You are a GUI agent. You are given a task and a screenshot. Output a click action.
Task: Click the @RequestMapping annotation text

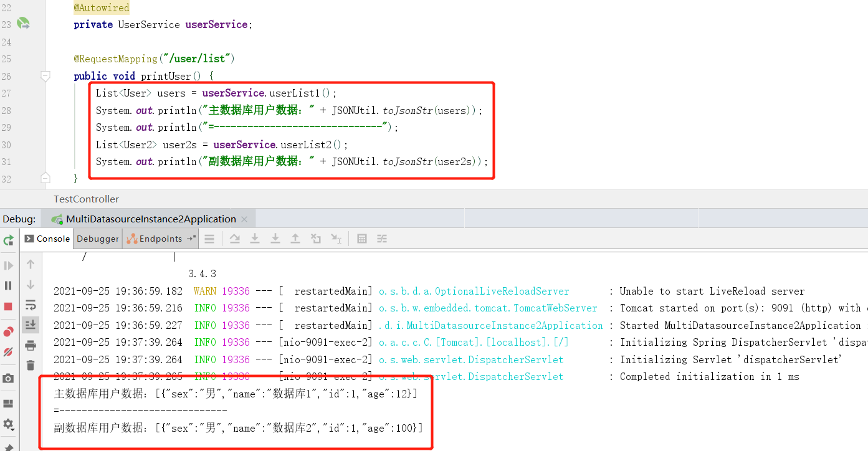[x=116, y=59]
